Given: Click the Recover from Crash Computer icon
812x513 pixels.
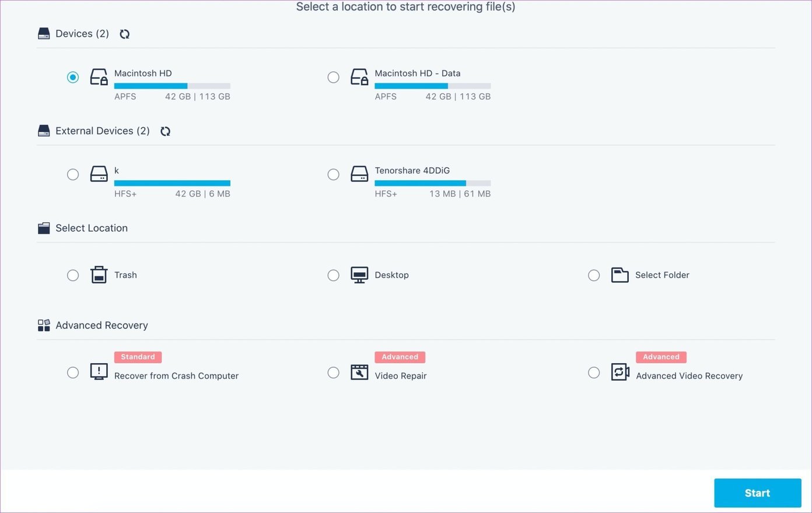Looking at the screenshot, I should pyautogui.click(x=99, y=372).
